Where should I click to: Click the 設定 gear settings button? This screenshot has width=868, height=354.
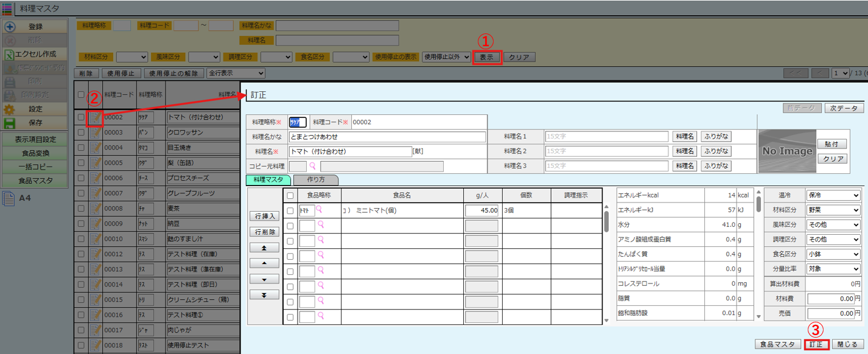pos(35,109)
